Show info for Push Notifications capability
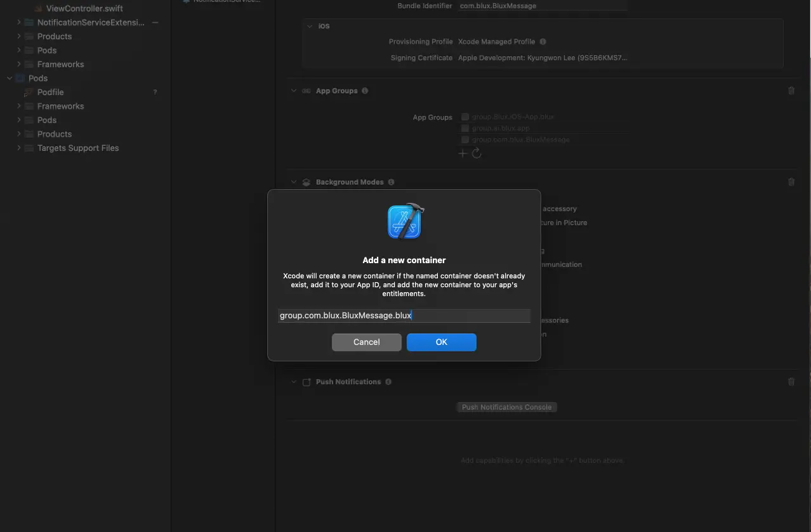This screenshot has height=532, width=811. point(388,382)
